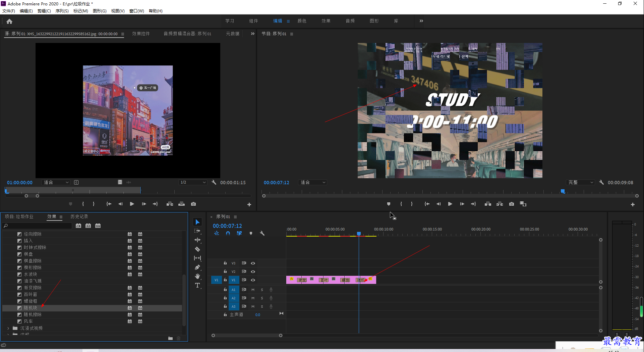Solo track A2

point(262,298)
